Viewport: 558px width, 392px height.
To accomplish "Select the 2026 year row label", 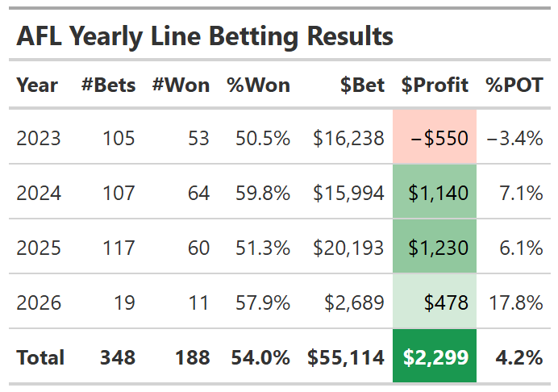I will pyautogui.click(x=39, y=302).
